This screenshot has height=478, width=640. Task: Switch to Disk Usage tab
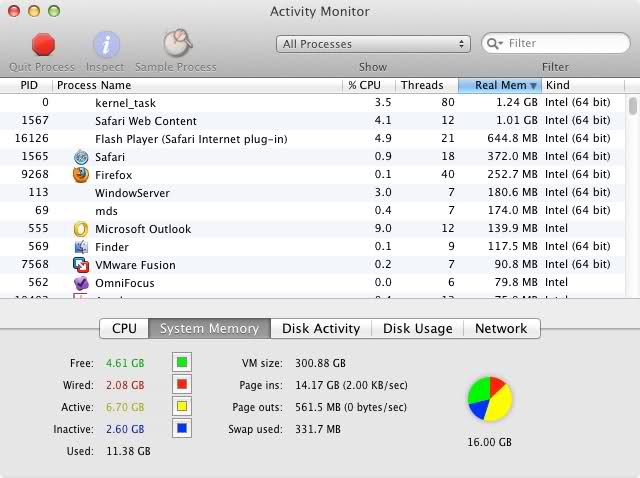(418, 328)
